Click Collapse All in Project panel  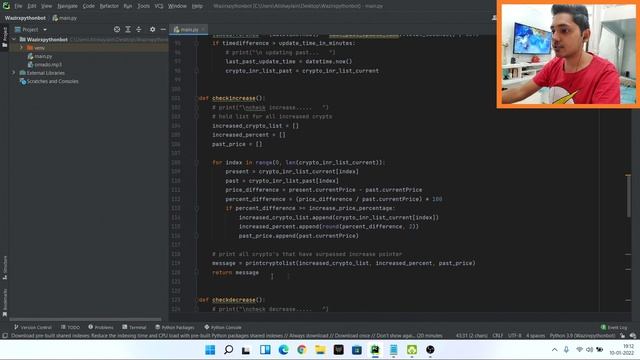139,29
